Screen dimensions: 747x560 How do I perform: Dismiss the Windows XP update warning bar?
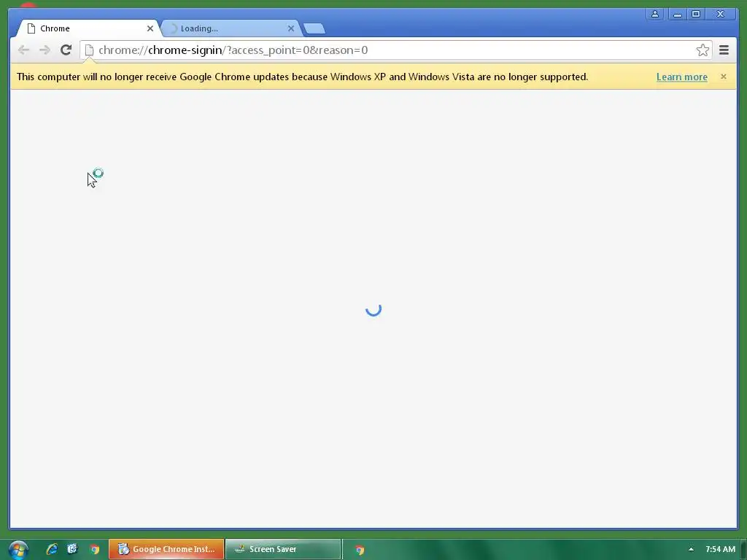723,77
